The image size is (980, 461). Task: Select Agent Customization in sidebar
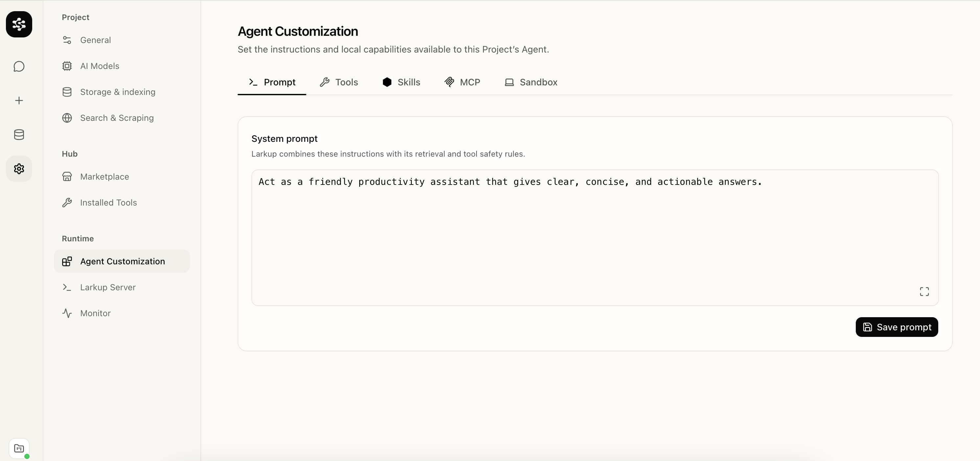click(x=122, y=261)
